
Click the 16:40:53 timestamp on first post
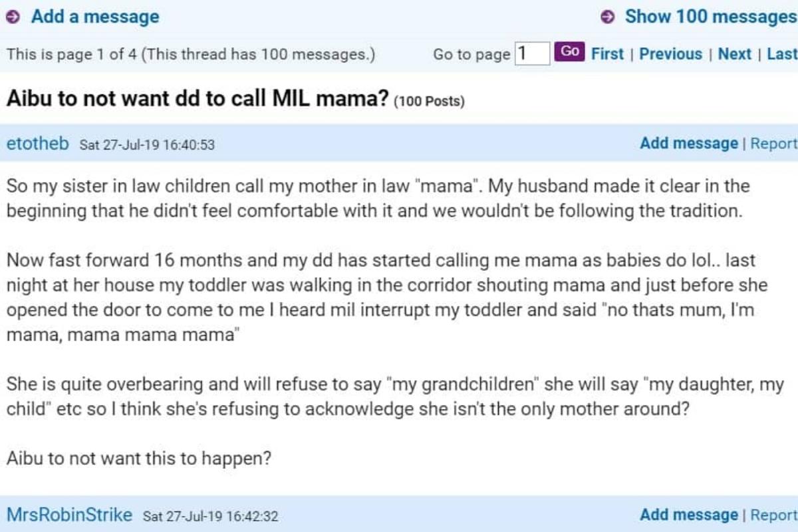point(147,144)
